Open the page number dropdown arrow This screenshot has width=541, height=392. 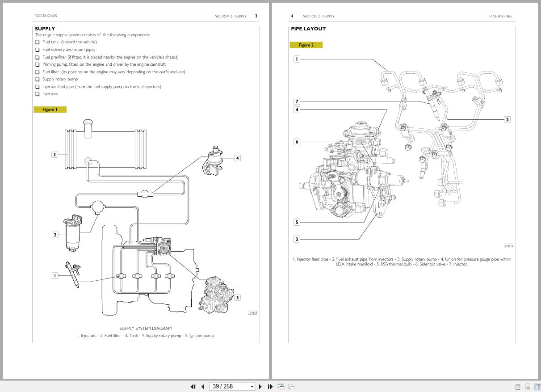pyautogui.click(x=252, y=387)
